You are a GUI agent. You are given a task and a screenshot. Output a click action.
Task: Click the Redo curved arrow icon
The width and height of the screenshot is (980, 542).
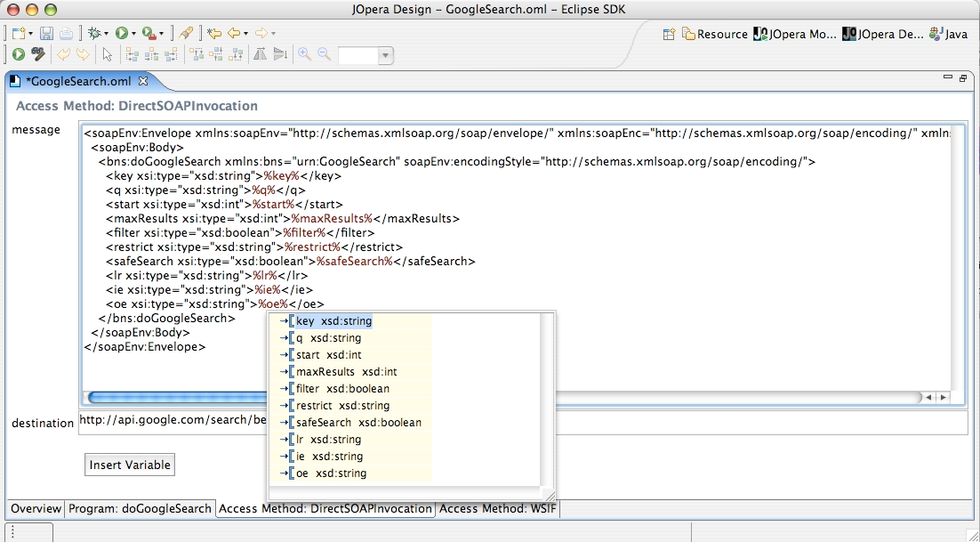pyautogui.click(x=83, y=55)
